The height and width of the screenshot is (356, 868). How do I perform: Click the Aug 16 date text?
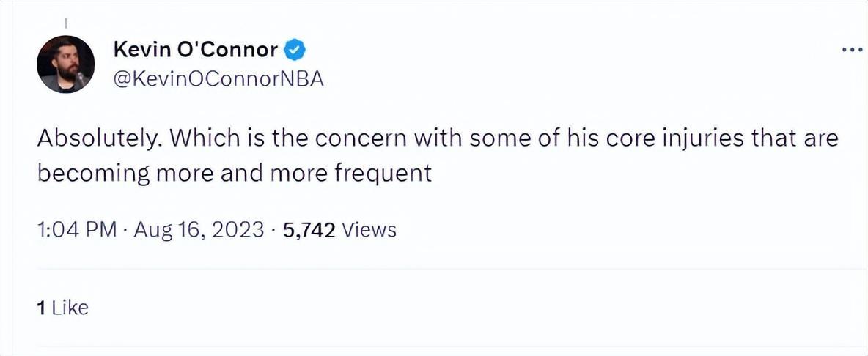tap(160, 230)
